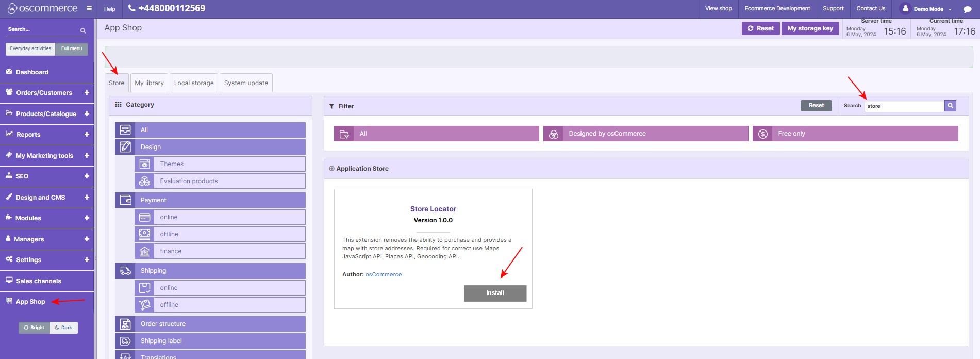Click the Shipping online box icon
The image size is (980, 359).
coord(145,288)
